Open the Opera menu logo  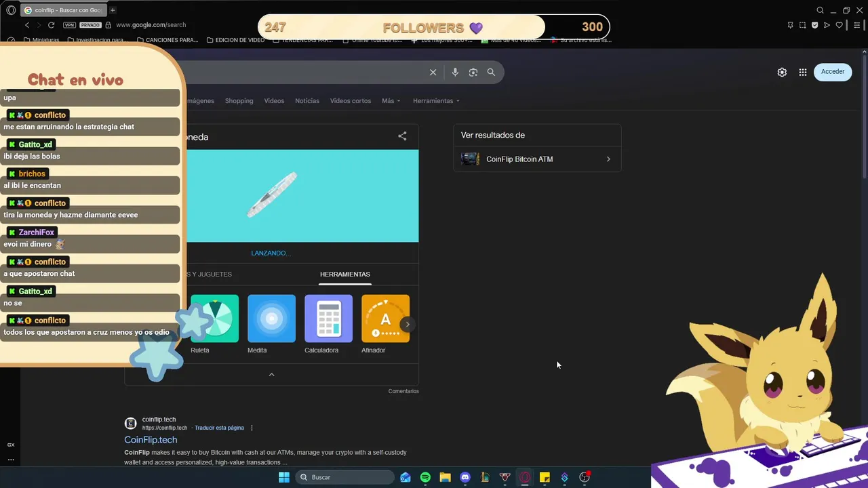point(11,10)
